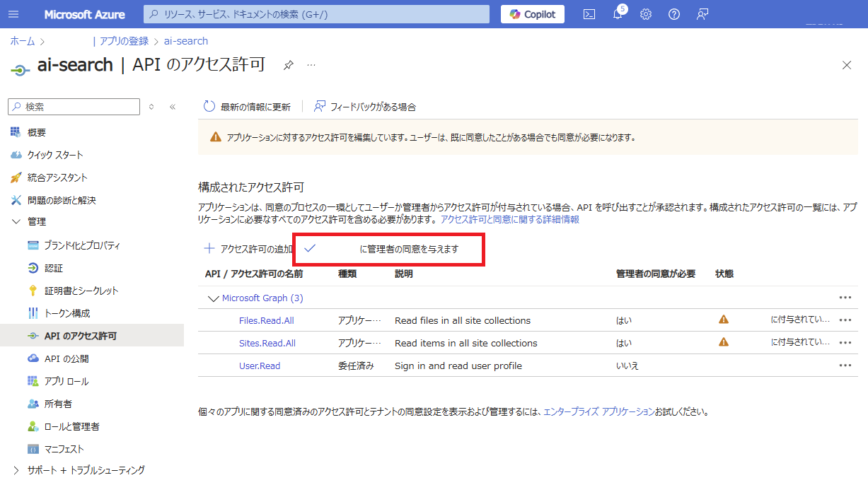Click the warning icon in the banner
The width and height of the screenshot is (868, 485).
[216, 137]
